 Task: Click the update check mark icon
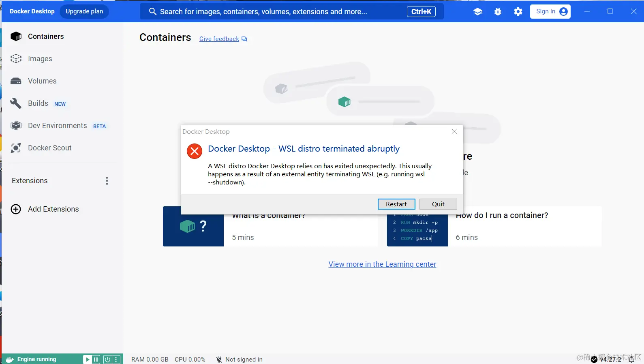594,360
